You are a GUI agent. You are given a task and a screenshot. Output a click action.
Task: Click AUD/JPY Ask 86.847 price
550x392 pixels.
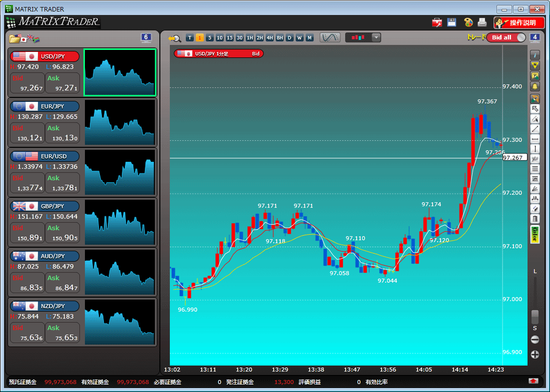pyautogui.click(x=62, y=283)
